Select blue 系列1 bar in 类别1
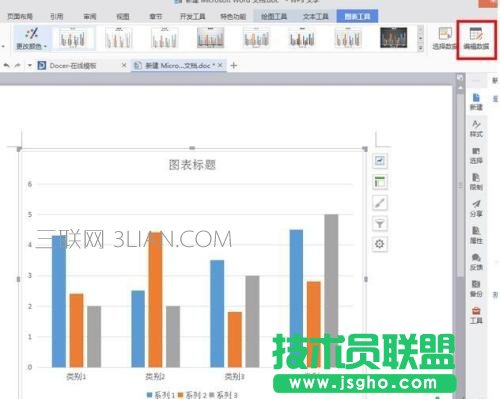 pyautogui.click(x=59, y=301)
